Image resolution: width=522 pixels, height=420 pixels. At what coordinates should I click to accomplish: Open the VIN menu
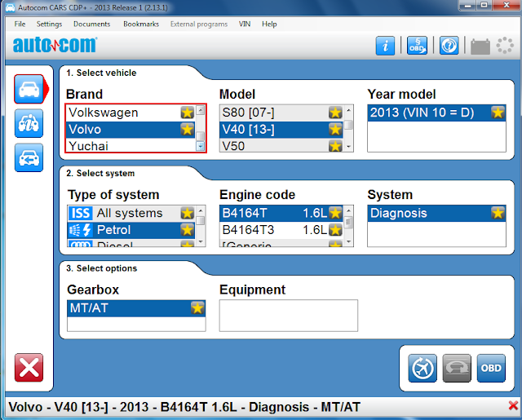point(245,24)
